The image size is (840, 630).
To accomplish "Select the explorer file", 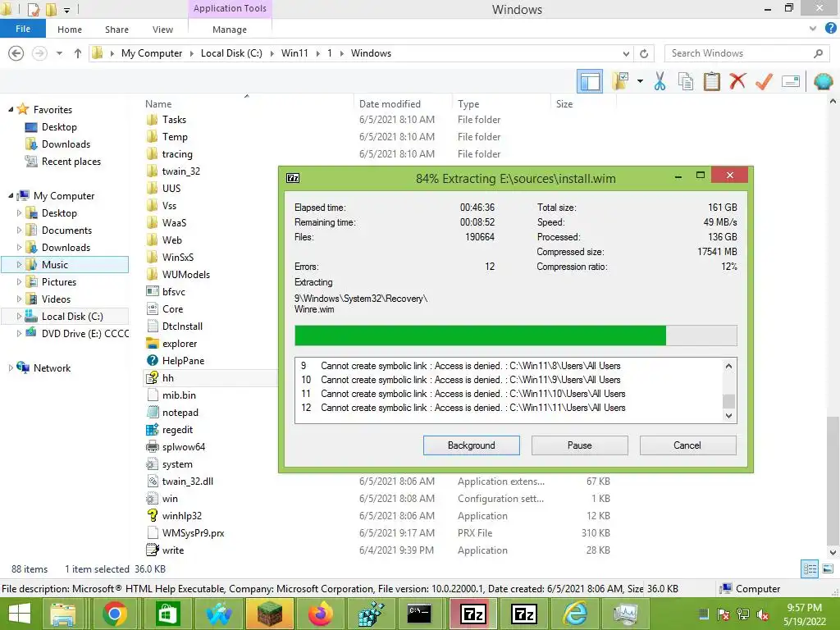I will pyautogui.click(x=180, y=344).
